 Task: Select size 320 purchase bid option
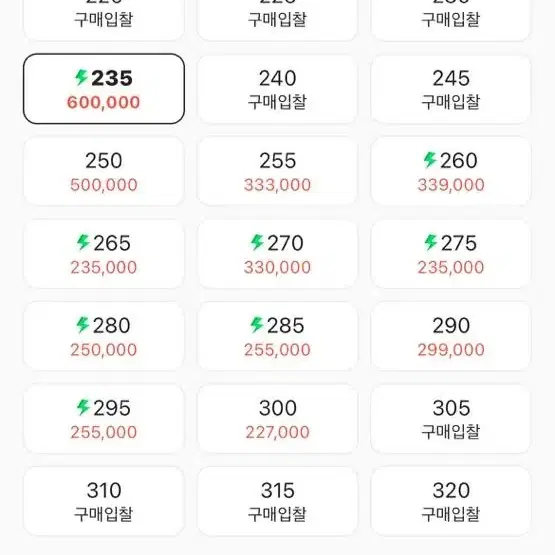451,501
